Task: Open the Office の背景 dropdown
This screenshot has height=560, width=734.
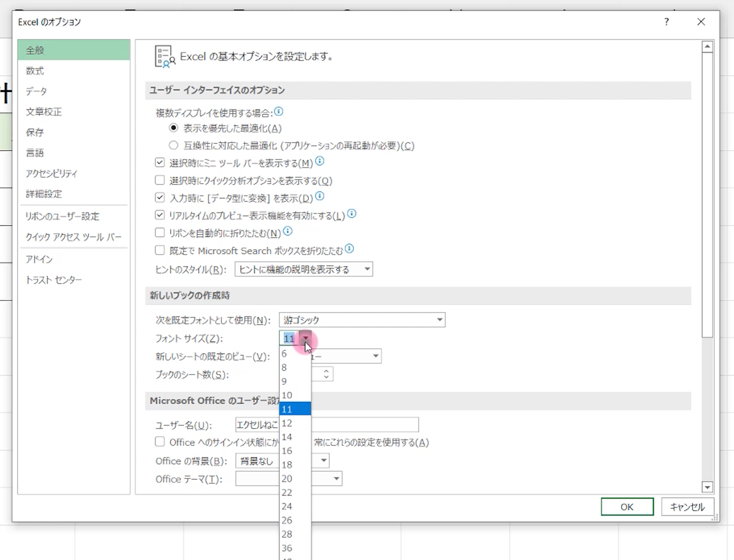Action: point(324,461)
